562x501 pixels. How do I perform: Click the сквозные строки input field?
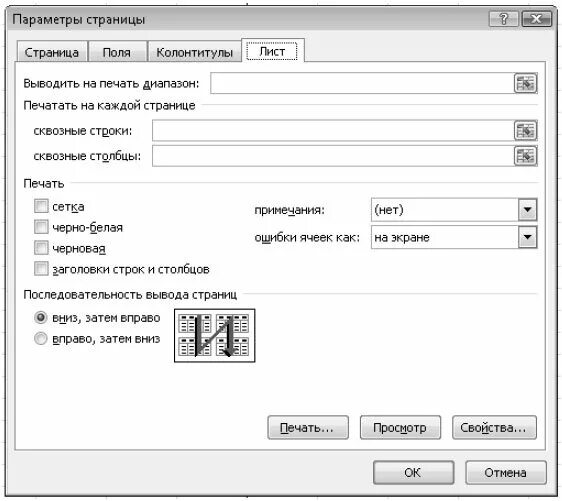click(333, 130)
